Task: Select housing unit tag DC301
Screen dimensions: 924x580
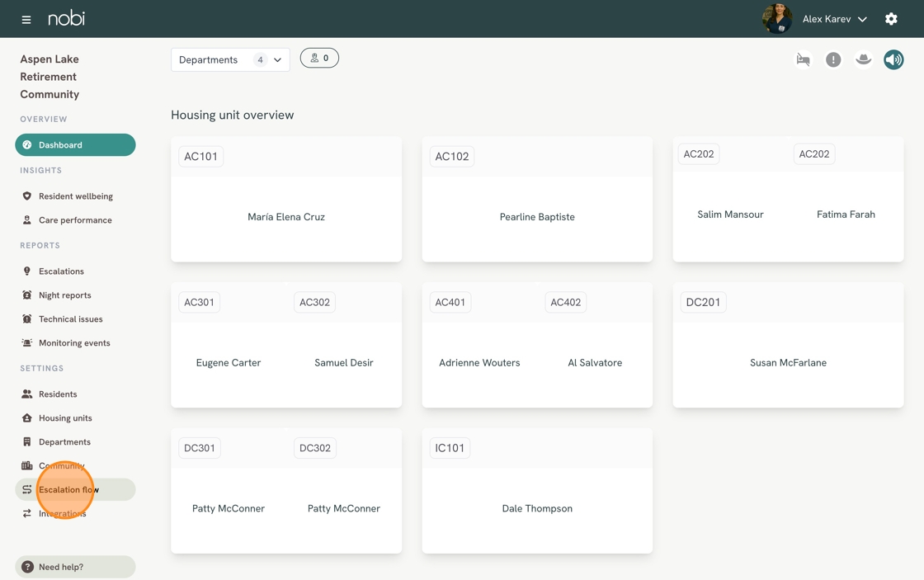Action: coord(199,448)
